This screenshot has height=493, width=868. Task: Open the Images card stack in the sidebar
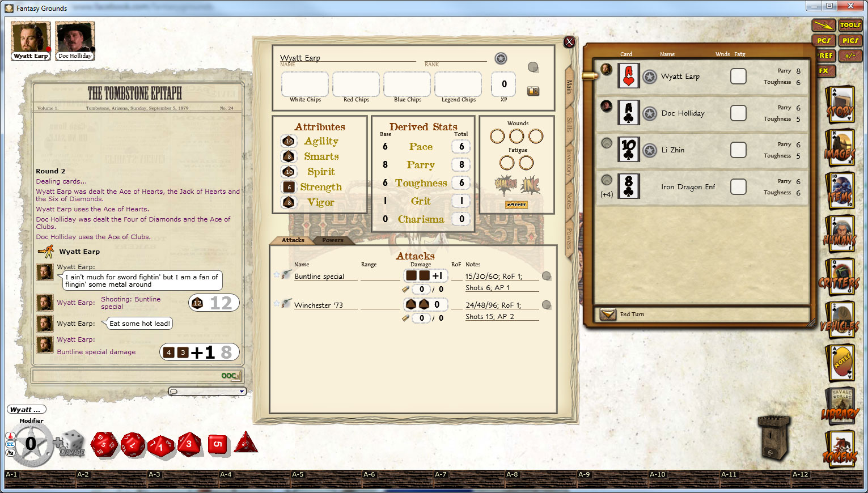(840, 148)
